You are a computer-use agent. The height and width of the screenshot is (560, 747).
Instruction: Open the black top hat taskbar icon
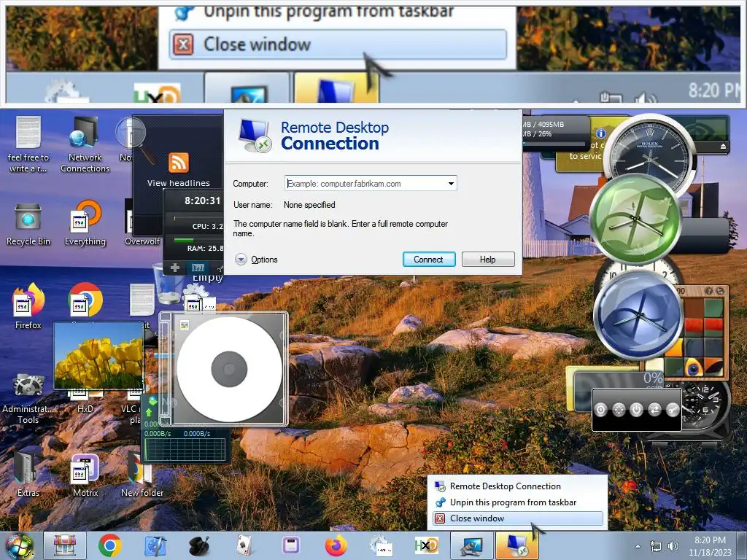tap(200, 545)
